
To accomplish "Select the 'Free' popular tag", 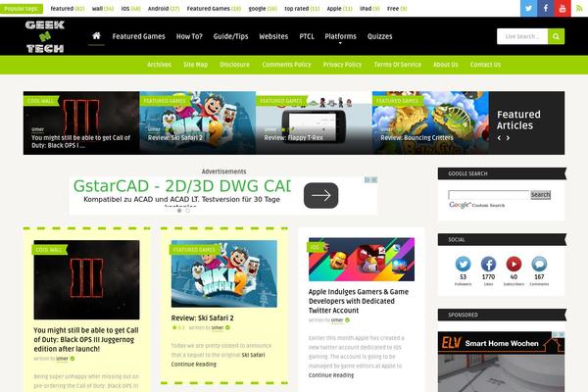I will (396, 8).
